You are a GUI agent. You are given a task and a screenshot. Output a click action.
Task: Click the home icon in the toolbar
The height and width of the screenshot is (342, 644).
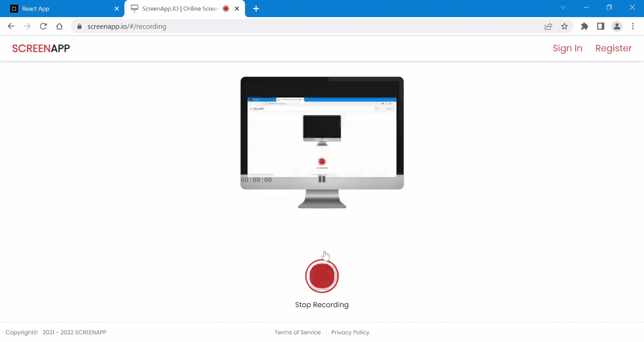point(59,26)
